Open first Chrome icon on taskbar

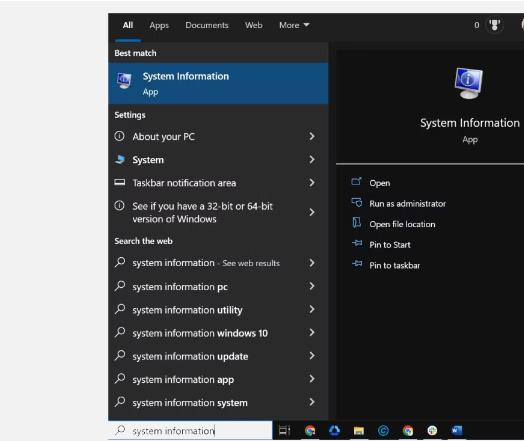click(x=310, y=431)
